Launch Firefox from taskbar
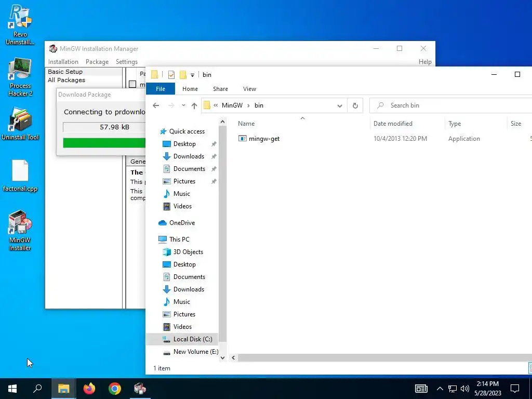Image resolution: width=532 pixels, height=399 pixels. [89, 389]
